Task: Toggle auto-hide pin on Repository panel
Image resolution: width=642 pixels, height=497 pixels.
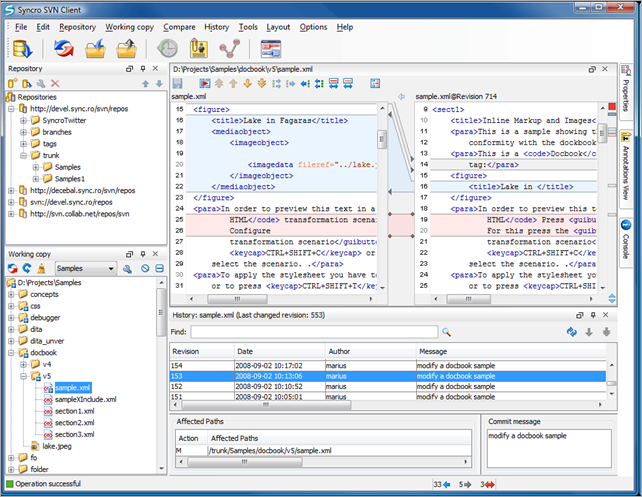Action: (x=144, y=68)
